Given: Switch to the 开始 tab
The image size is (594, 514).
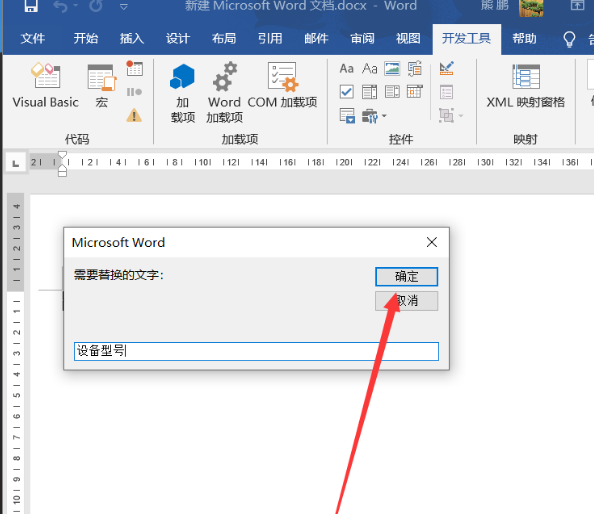Looking at the screenshot, I should click(x=86, y=39).
